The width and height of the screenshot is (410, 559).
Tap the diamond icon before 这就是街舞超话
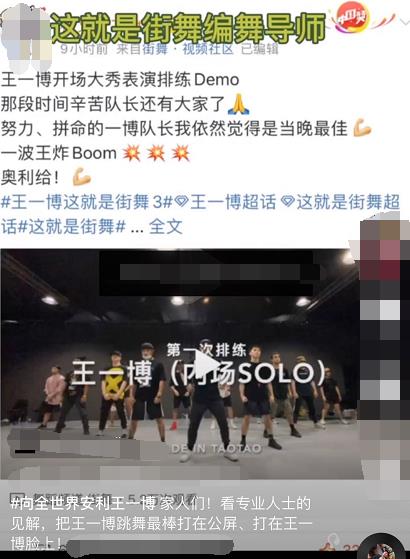(288, 202)
